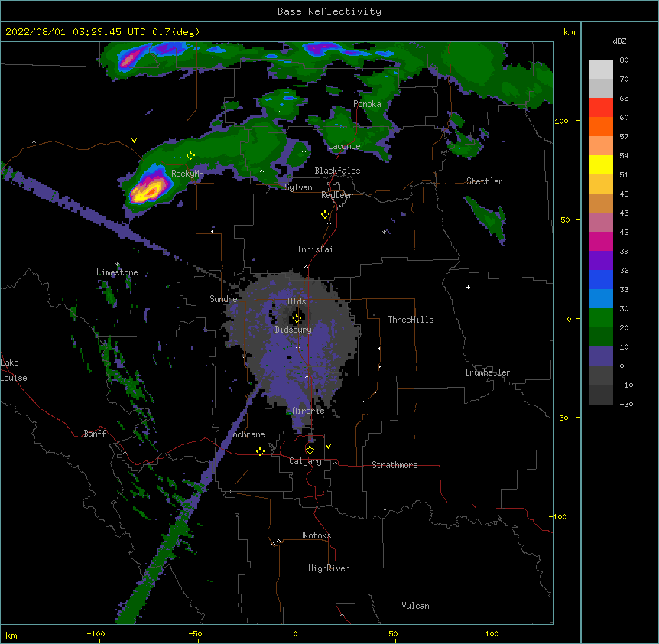The width and height of the screenshot is (659, 644).
Task: Click the Okotoks town label
Action: [x=315, y=535]
